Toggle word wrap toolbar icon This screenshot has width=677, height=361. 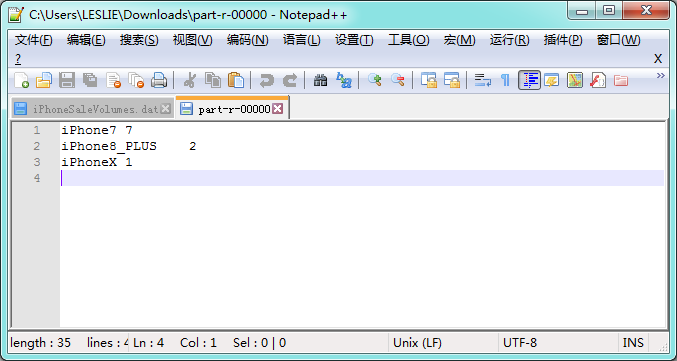[482, 81]
